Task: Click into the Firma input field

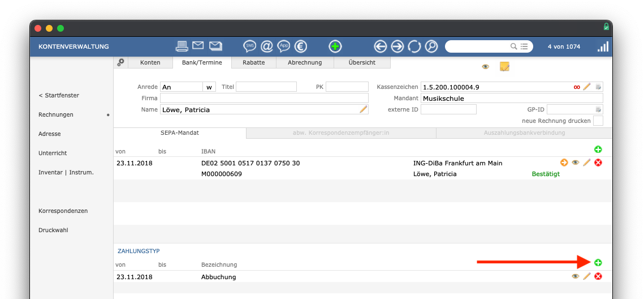Action: pos(264,99)
